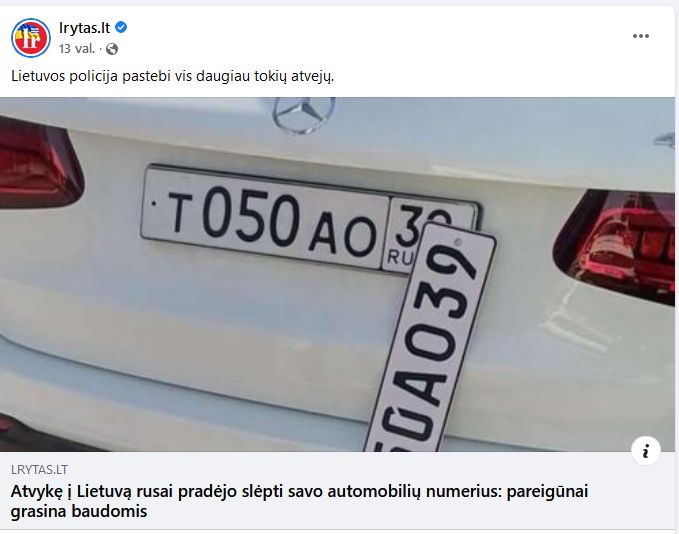Click the 'RU' code on the plate

coord(400,257)
